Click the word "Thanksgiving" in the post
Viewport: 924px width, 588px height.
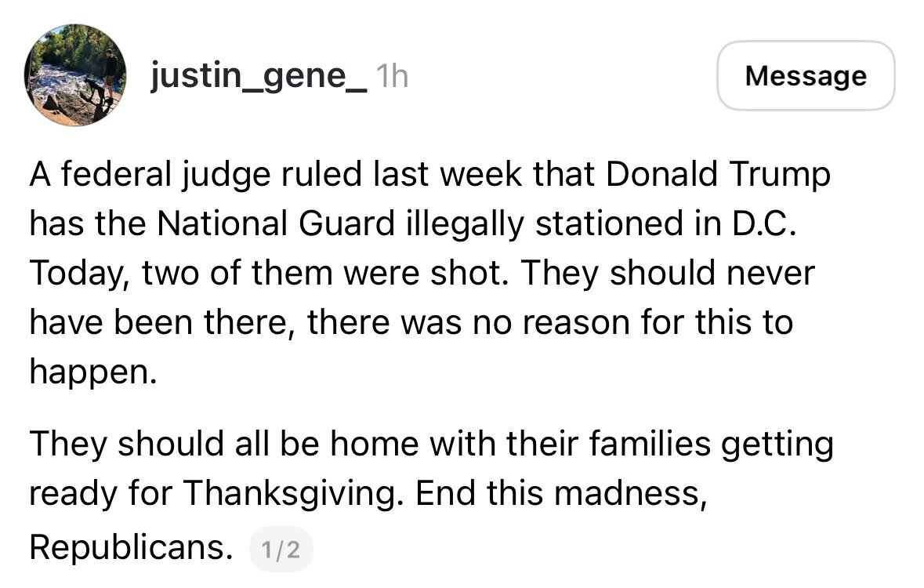point(295,494)
